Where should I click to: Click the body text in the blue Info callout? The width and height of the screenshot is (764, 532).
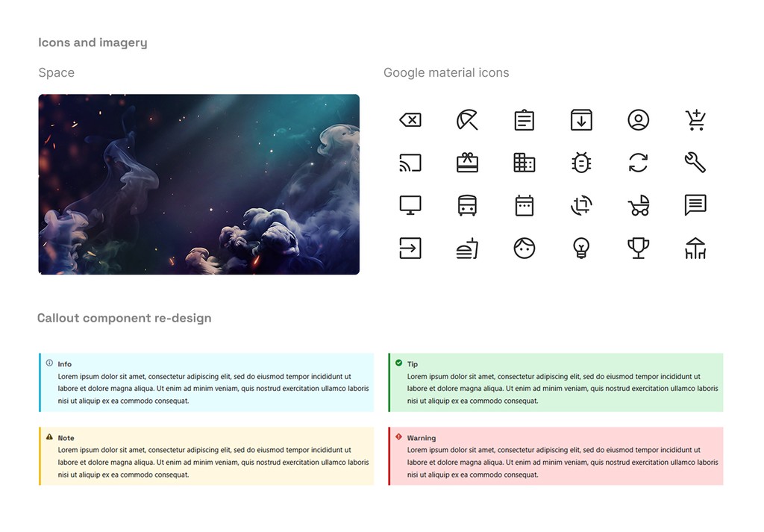tap(213, 389)
